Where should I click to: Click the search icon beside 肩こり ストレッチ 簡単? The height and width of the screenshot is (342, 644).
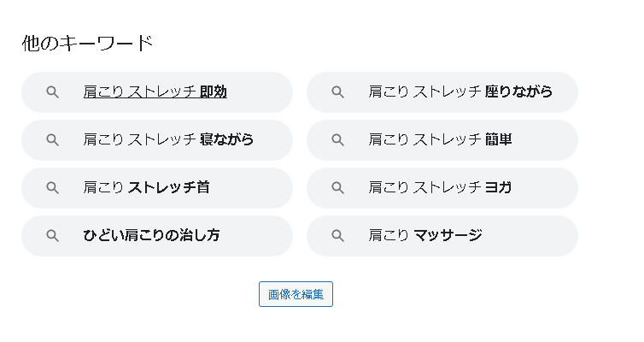pos(338,140)
